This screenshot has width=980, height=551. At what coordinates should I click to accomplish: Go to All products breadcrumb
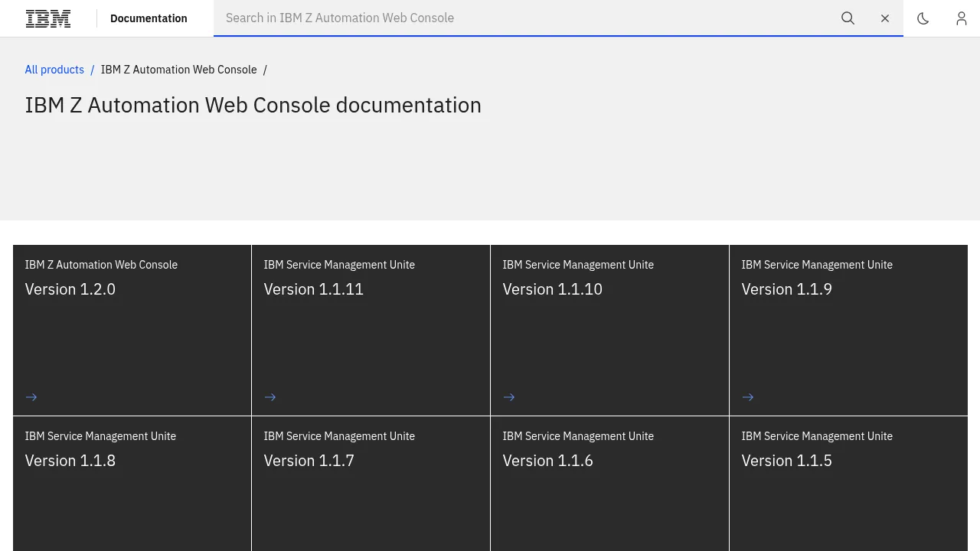pyautogui.click(x=54, y=70)
